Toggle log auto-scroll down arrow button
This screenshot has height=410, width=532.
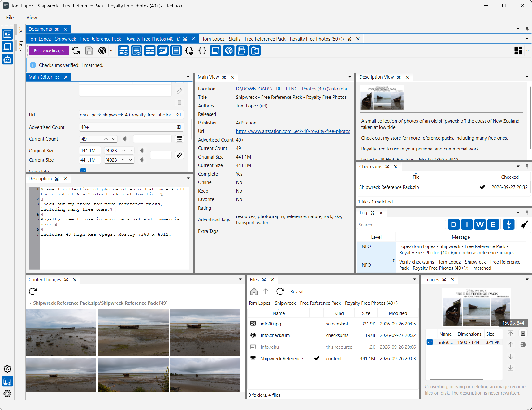coord(509,225)
